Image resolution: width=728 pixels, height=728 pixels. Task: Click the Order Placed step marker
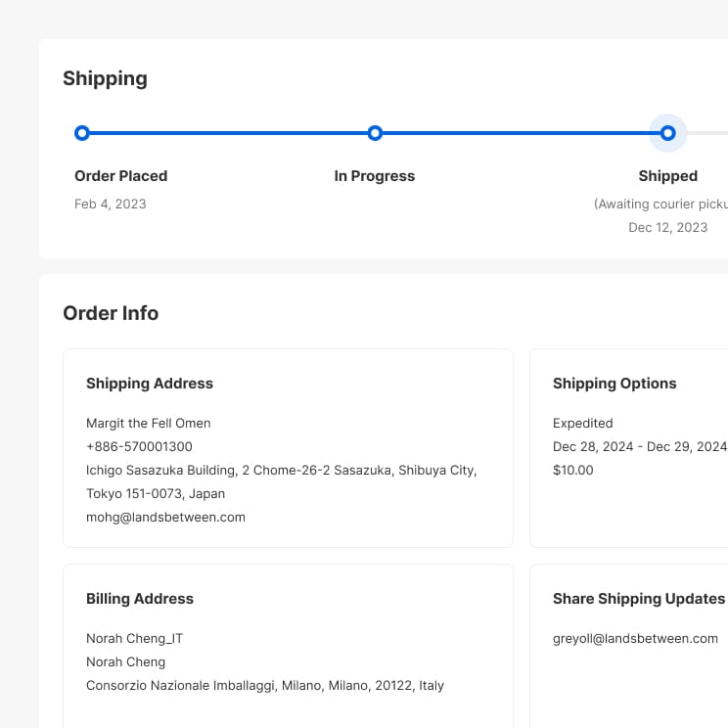[x=82, y=133]
